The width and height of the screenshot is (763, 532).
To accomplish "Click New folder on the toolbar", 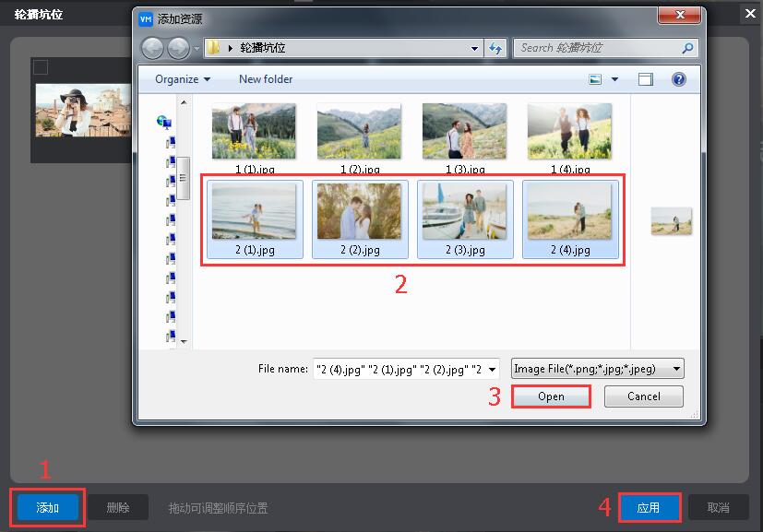I will (265, 79).
